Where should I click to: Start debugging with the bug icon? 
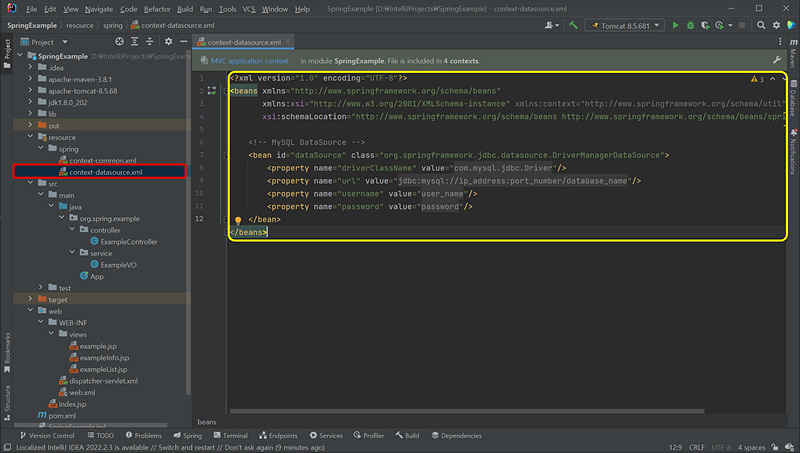(x=690, y=25)
